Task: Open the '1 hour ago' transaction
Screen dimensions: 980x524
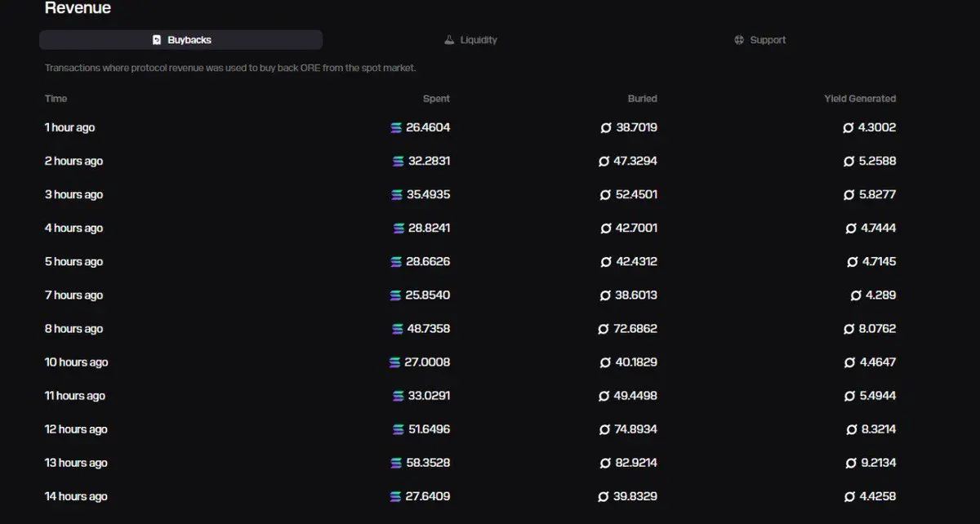Action: pos(69,128)
